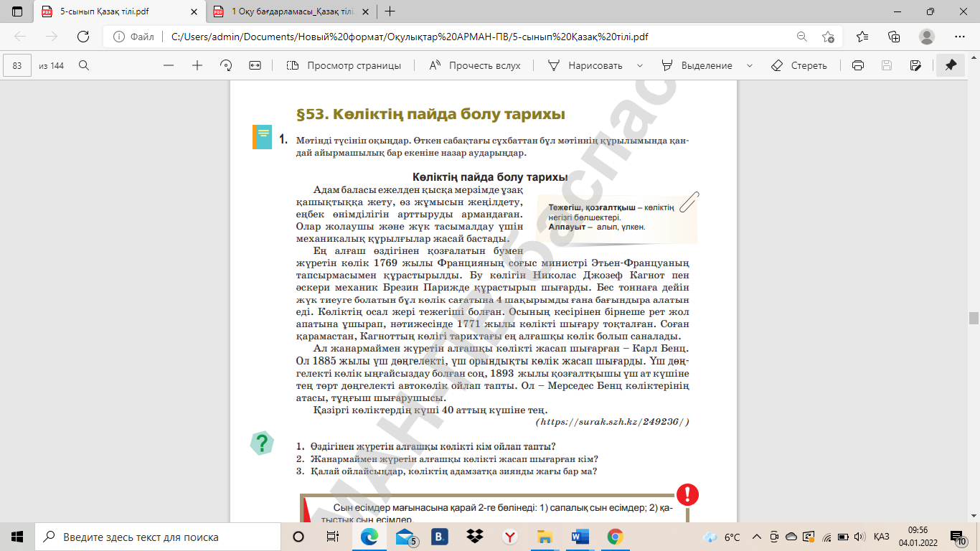
Task: Open the Collections panel
Action: pyautogui.click(x=894, y=37)
